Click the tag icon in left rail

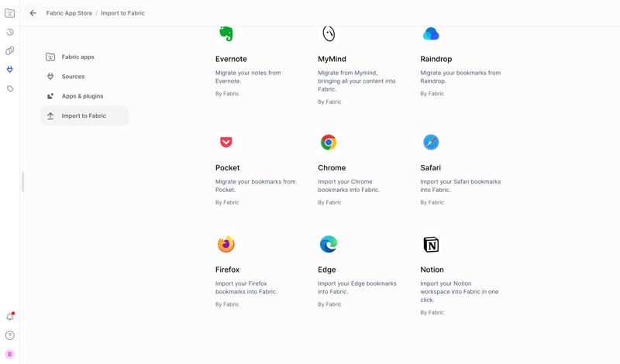(10, 89)
